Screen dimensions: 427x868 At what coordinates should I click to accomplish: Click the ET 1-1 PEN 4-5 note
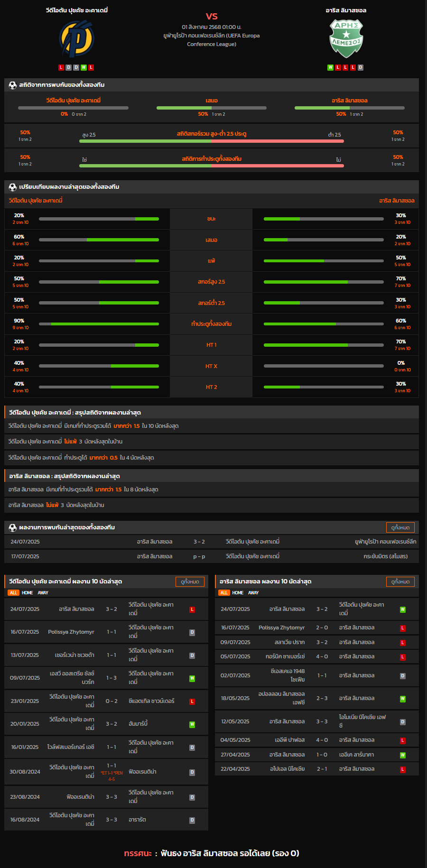point(111,776)
